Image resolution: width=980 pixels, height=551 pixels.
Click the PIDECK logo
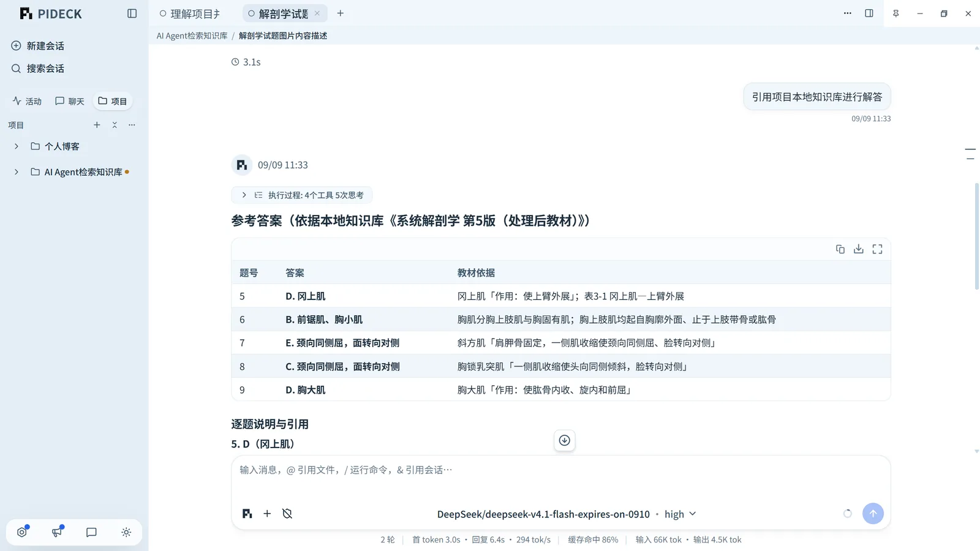click(51, 13)
